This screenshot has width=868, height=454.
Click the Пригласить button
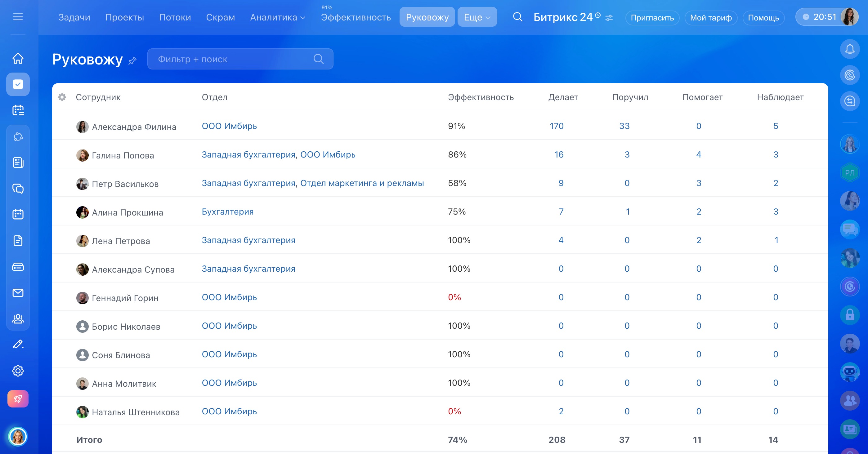point(652,17)
